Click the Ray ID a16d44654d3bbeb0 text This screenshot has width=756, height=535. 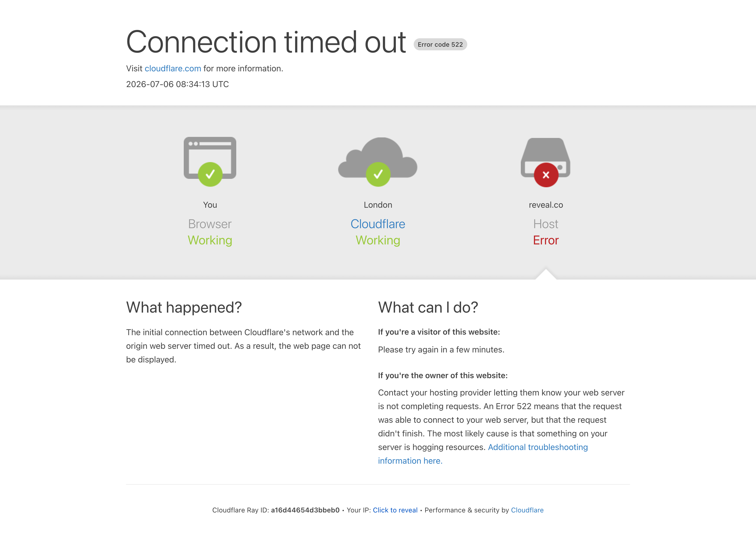(305, 510)
